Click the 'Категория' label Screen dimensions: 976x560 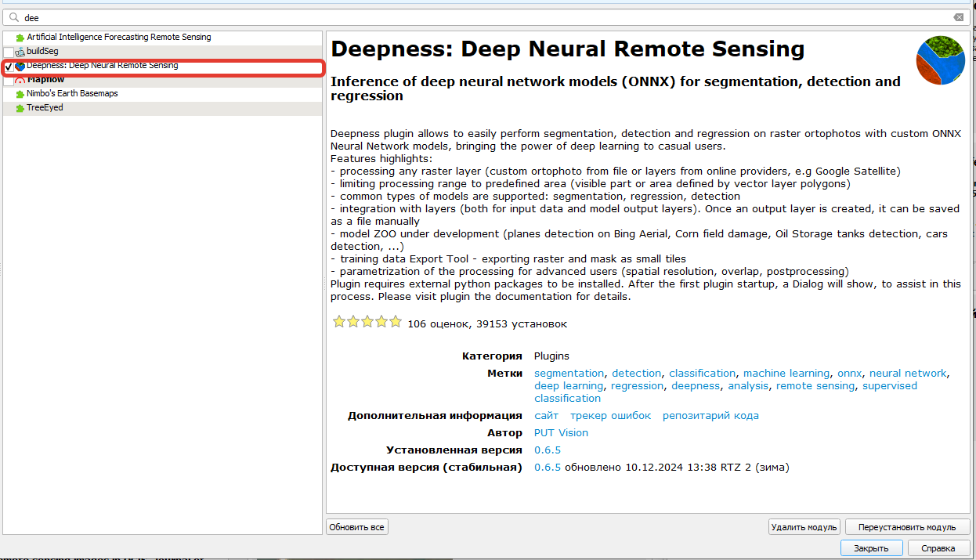point(492,356)
